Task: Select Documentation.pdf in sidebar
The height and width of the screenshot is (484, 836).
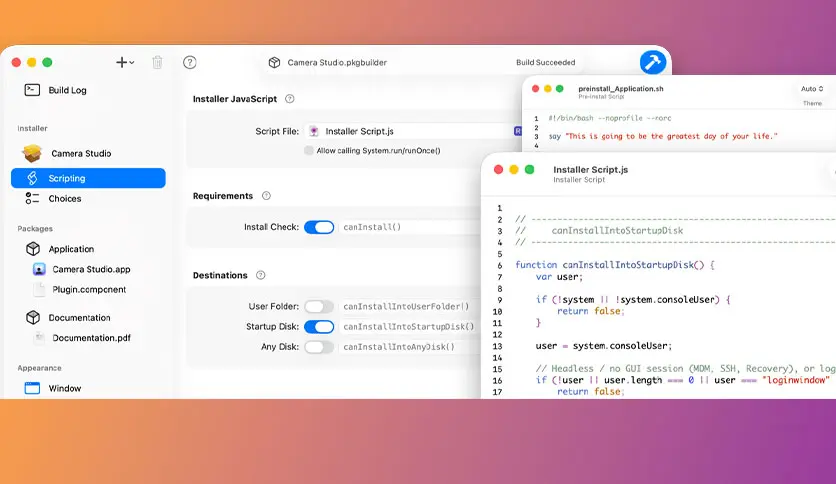Action: tap(91, 338)
